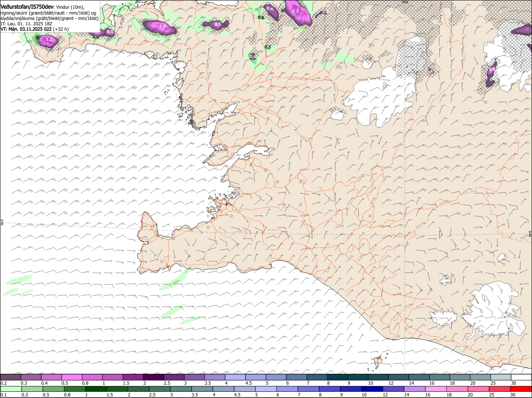Click the upper legend swatch labeled 4.5

[255, 377]
